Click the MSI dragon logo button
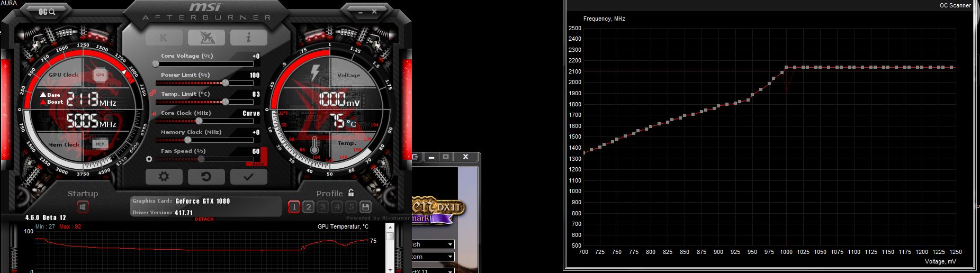Image resolution: width=980 pixels, height=273 pixels. click(206, 38)
